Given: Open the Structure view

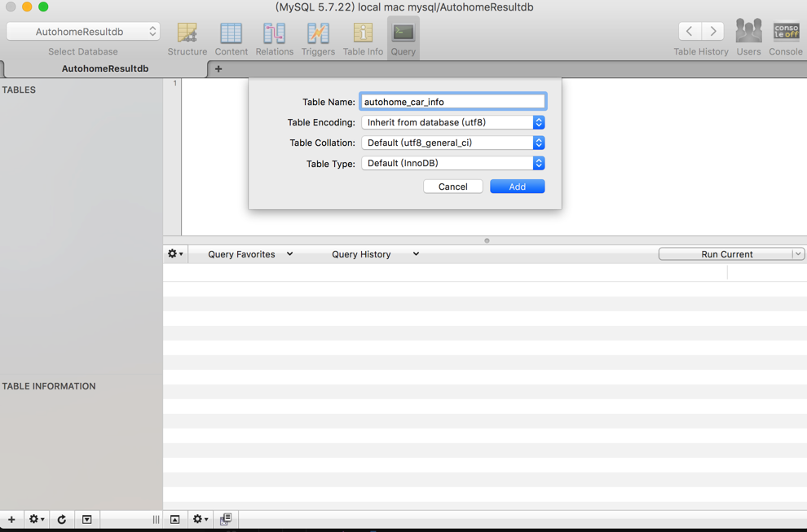Looking at the screenshot, I should pyautogui.click(x=187, y=39).
